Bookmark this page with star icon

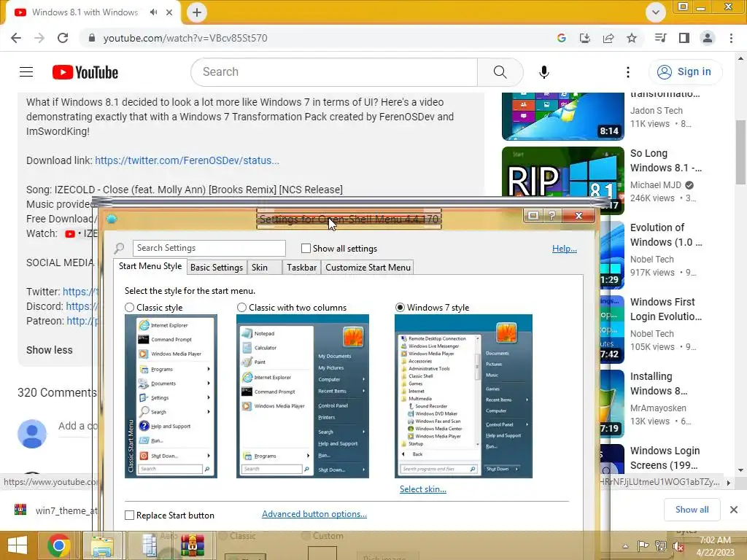tap(632, 38)
